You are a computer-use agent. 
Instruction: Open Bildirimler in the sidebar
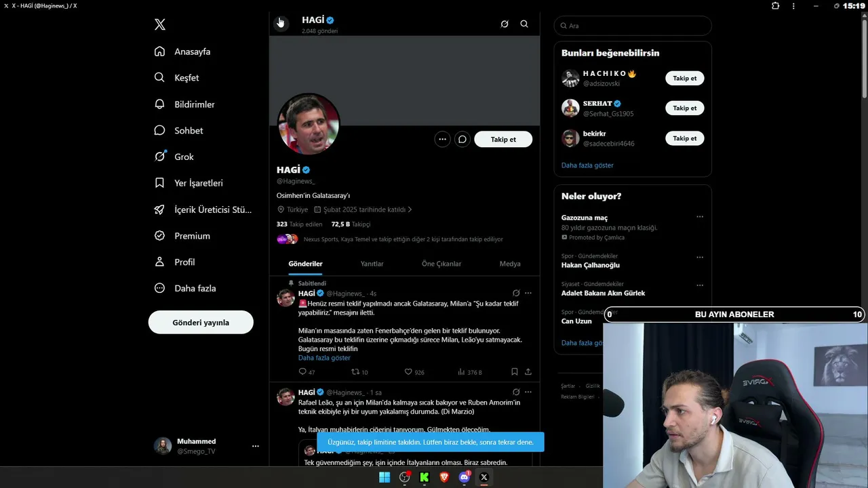(185, 104)
